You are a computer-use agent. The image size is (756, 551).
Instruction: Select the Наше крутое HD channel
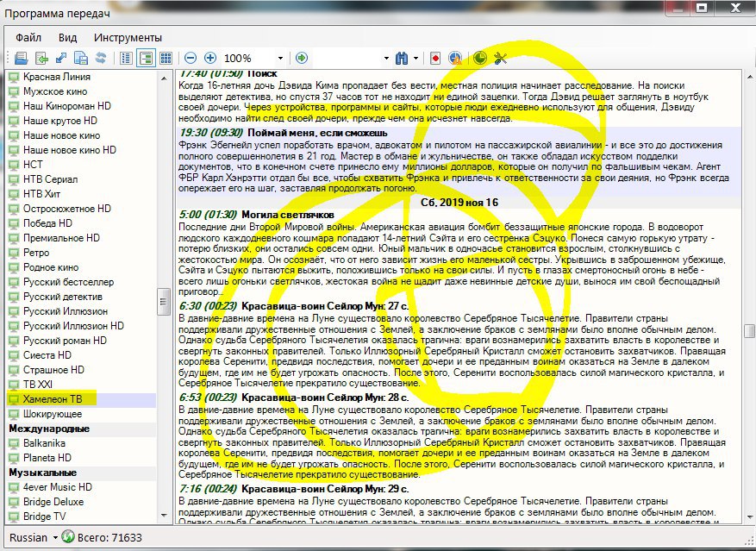[59, 121]
